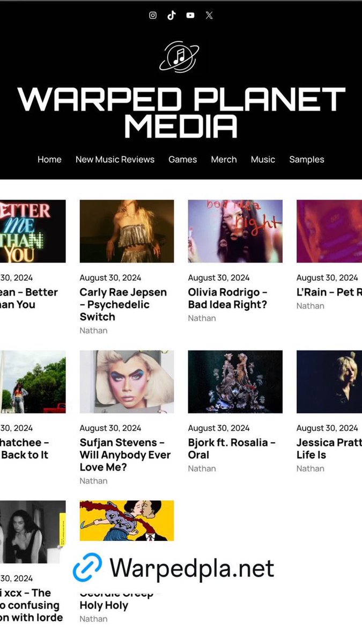
Task: Go to the Home menu item
Action: click(x=49, y=159)
